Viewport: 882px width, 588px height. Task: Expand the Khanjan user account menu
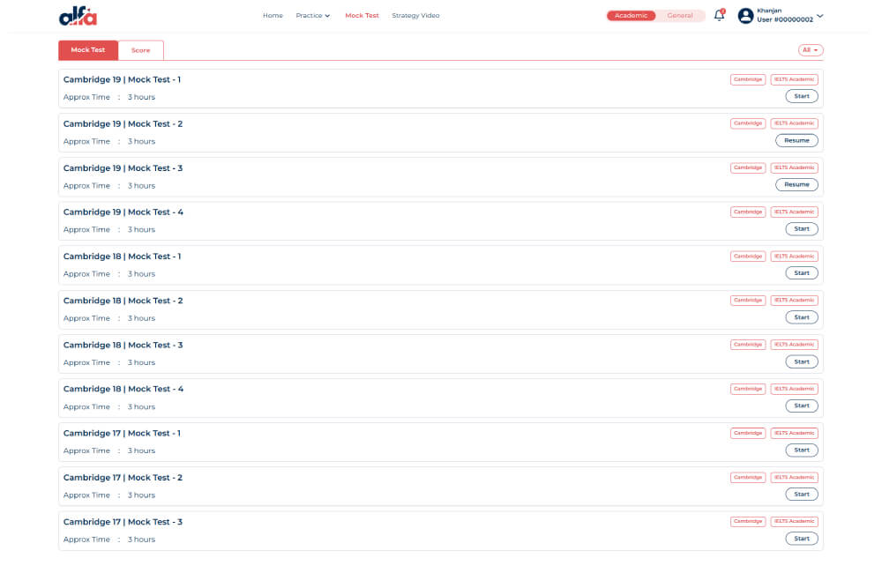820,16
